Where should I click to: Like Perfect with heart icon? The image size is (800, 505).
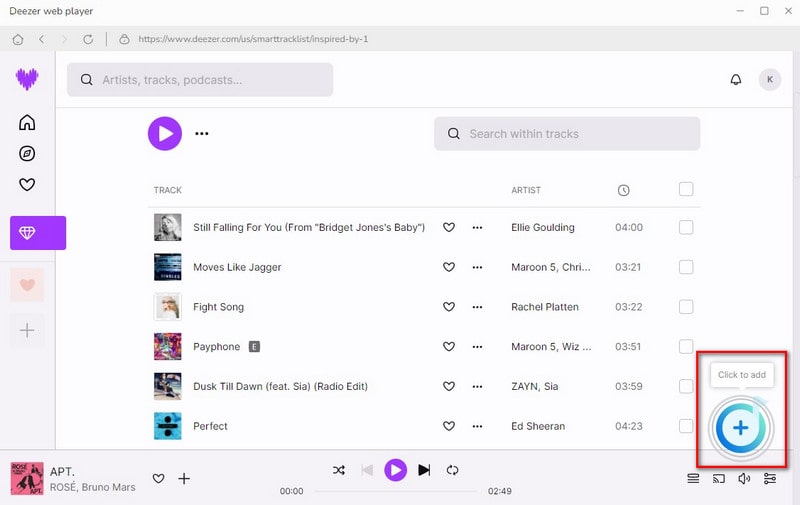(x=448, y=426)
